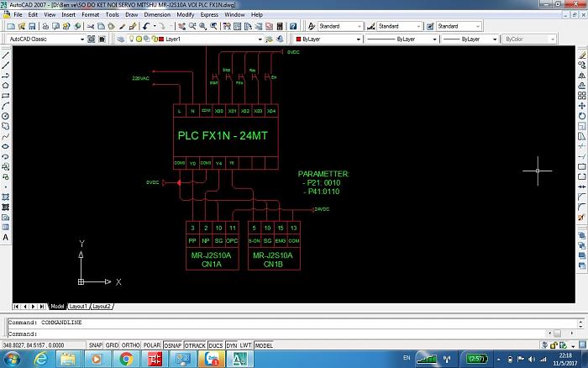Image resolution: width=588 pixels, height=368 pixels.
Task: Click the MODEL button in status bar
Action: click(x=264, y=345)
